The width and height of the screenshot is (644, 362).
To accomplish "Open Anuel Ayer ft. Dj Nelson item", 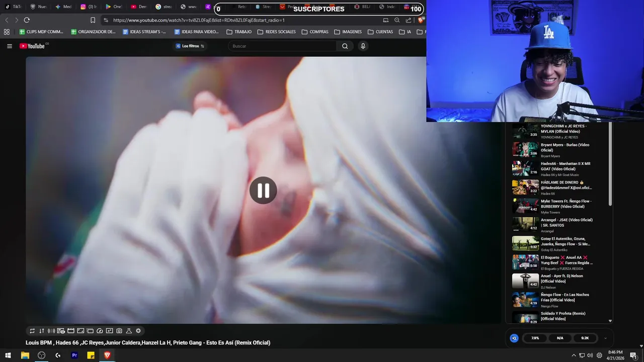I will click(552, 281).
